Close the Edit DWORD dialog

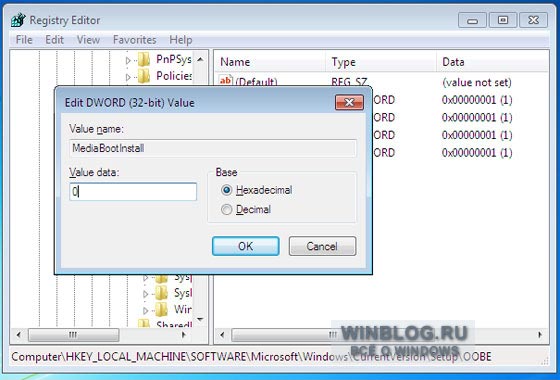tap(349, 102)
